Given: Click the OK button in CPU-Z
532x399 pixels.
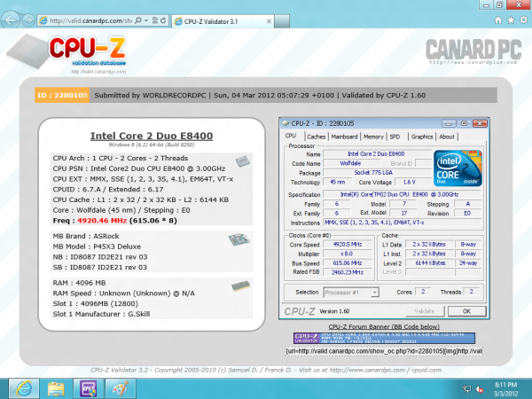Looking at the screenshot, I should point(466,311).
